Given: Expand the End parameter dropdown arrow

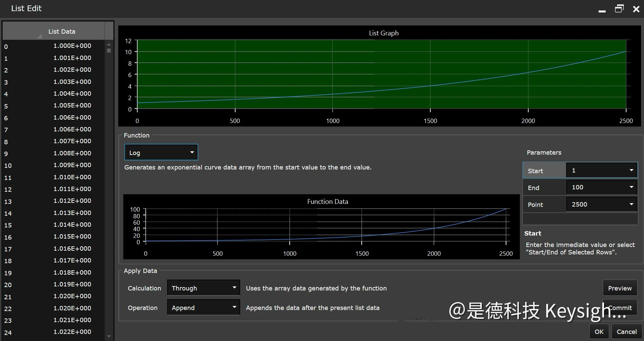Looking at the screenshot, I should click(631, 187).
